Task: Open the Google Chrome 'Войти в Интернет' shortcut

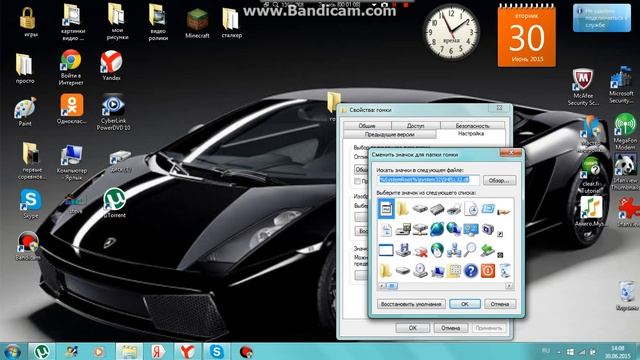Action: tap(71, 67)
